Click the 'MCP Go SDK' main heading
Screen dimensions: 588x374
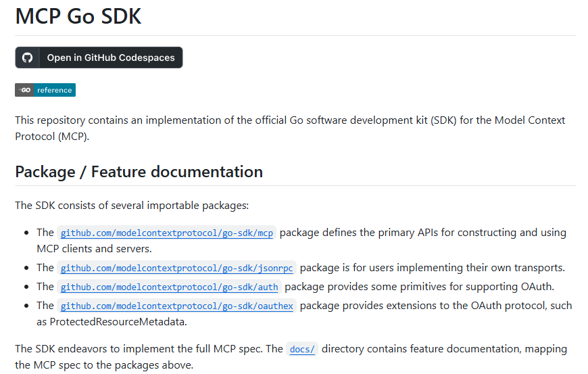[78, 16]
